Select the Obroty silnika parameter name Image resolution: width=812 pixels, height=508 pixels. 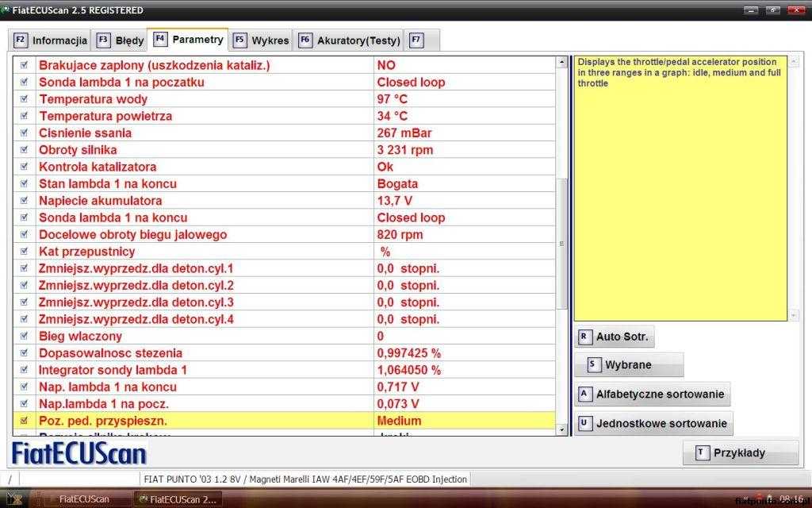[x=78, y=150]
